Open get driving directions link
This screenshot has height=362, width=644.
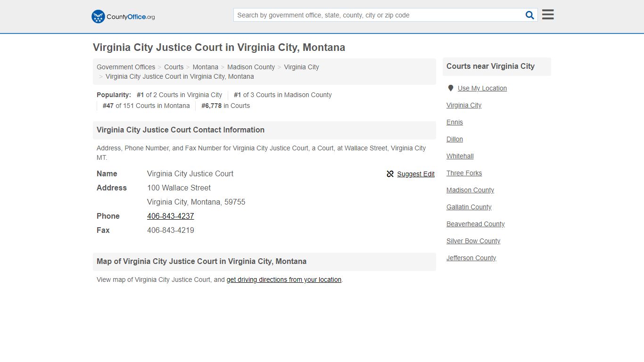[284, 280]
